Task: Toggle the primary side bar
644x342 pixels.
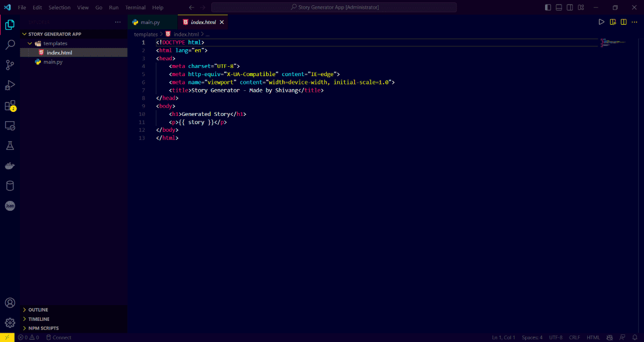Action: tap(548, 8)
